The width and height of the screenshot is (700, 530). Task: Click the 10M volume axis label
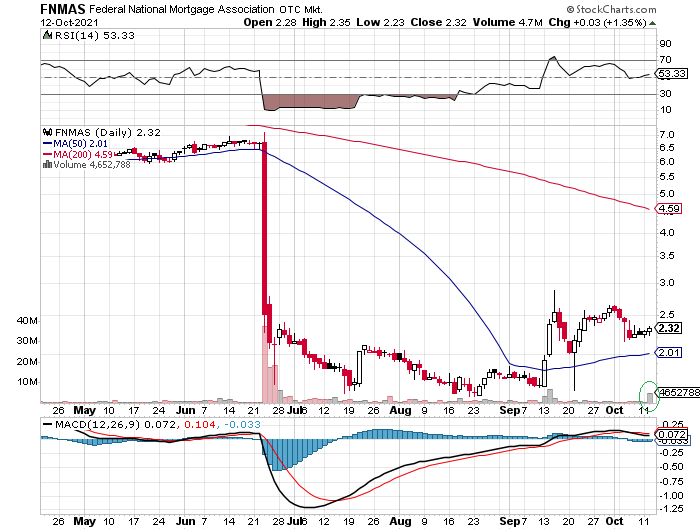(x=27, y=382)
